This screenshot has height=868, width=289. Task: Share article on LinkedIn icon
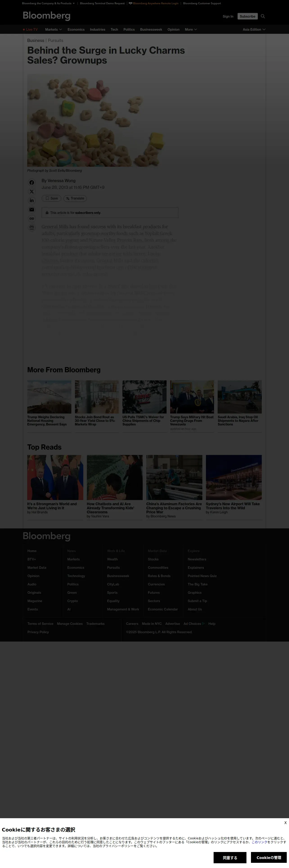32,201
